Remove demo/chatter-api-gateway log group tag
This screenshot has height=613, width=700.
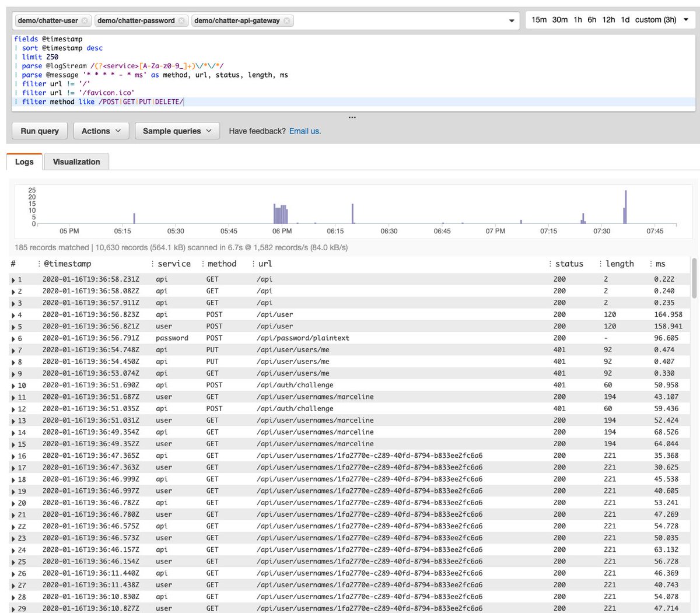(x=287, y=20)
